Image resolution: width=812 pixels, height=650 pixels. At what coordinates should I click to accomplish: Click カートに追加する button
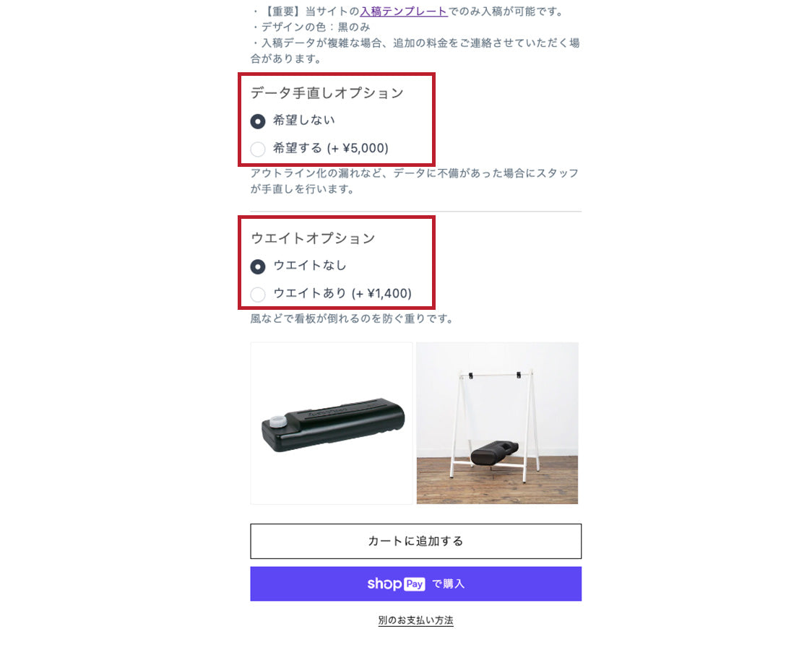click(416, 542)
